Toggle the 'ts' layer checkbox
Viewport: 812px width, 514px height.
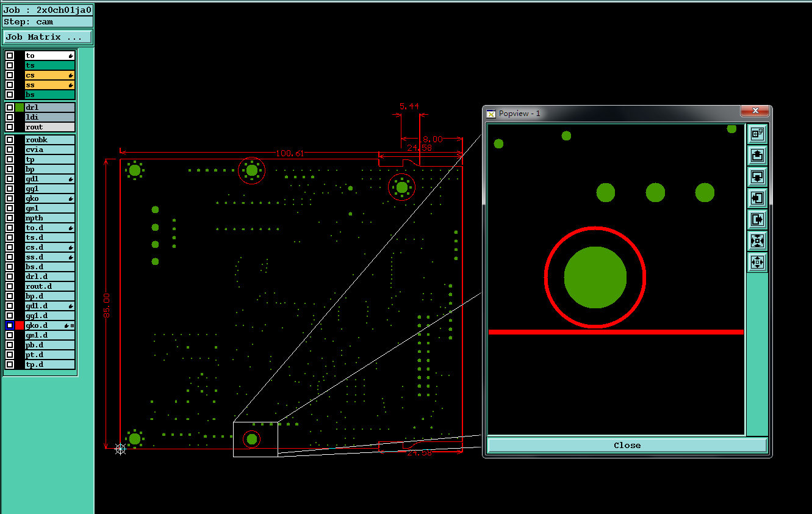[10, 65]
